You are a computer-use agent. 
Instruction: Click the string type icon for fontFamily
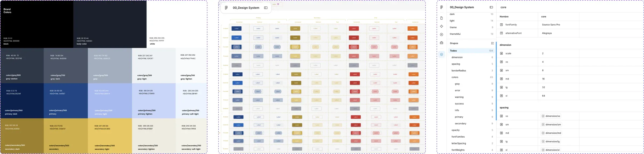tap(501, 25)
